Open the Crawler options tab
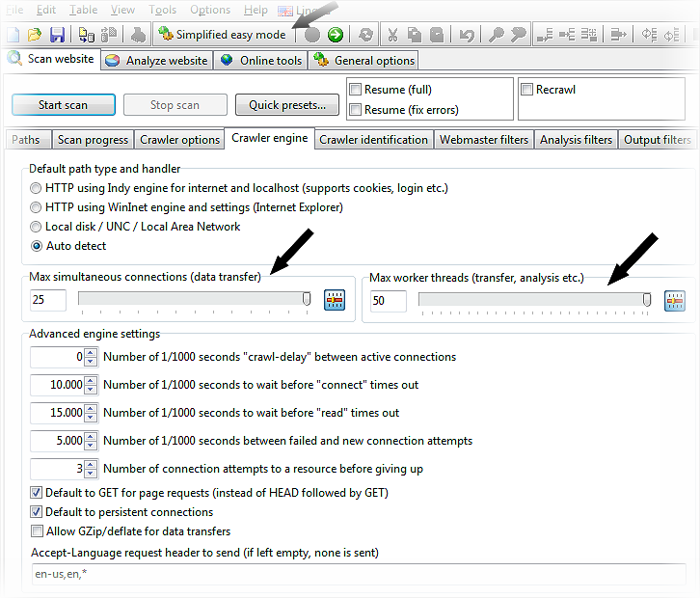The width and height of the screenshot is (700, 598). tap(179, 140)
